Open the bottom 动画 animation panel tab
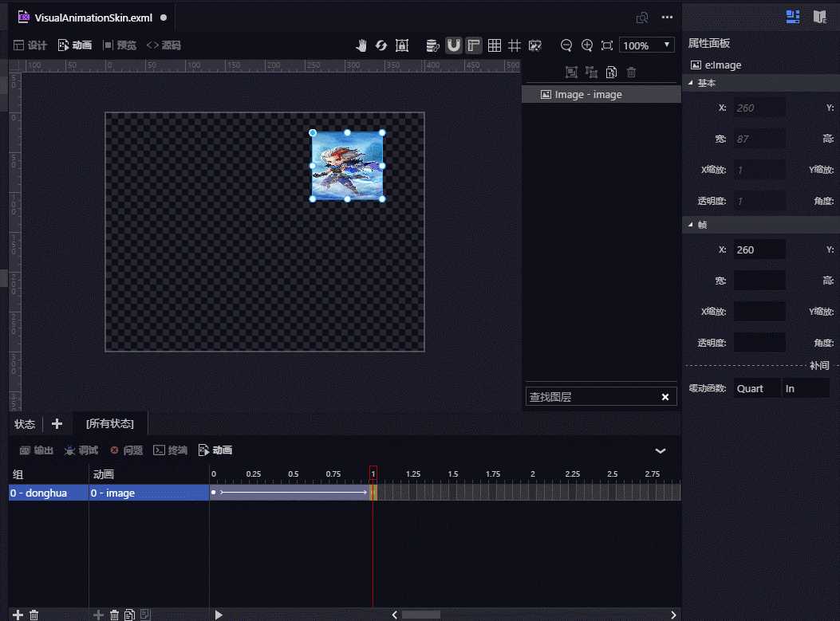Image resolution: width=840 pixels, height=621 pixels. pyautogui.click(x=215, y=450)
